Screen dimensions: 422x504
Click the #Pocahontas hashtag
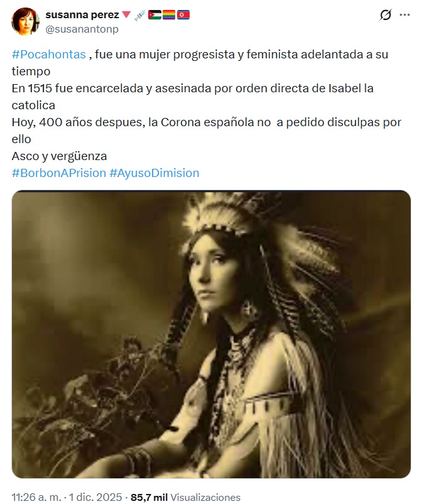pyautogui.click(x=49, y=55)
